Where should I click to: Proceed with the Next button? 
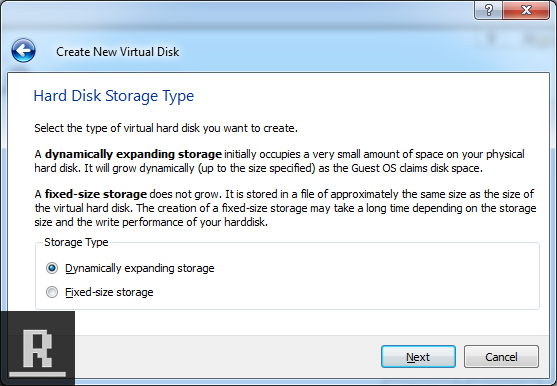click(x=418, y=357)
